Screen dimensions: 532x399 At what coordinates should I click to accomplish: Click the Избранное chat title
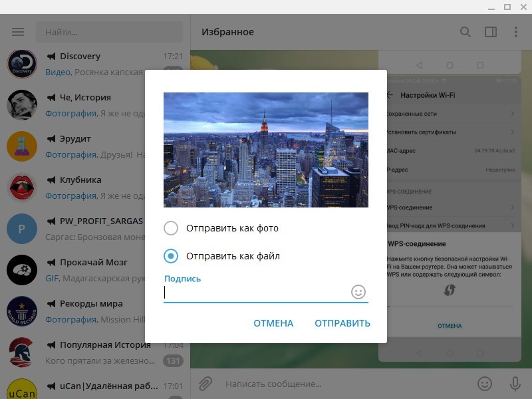pyautogui.click(x=227, y=32)
